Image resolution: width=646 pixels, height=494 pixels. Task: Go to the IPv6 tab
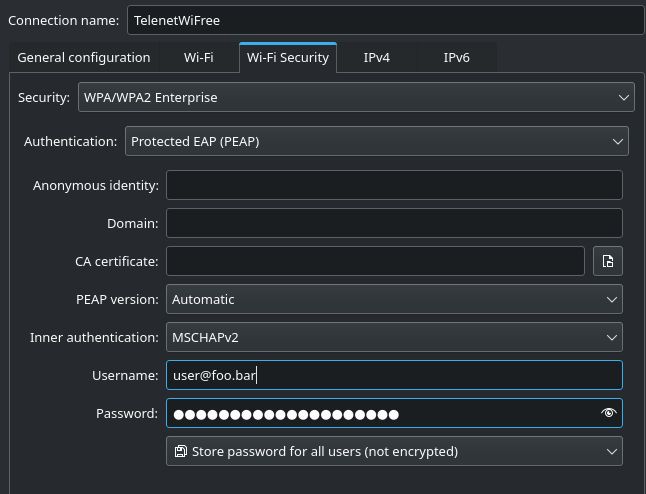pos(456,58)
